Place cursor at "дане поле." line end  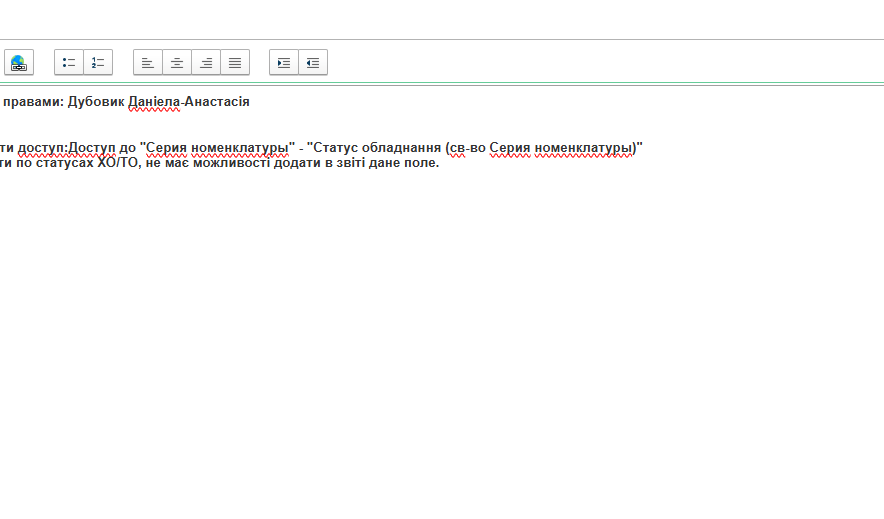tap(438, 163)
